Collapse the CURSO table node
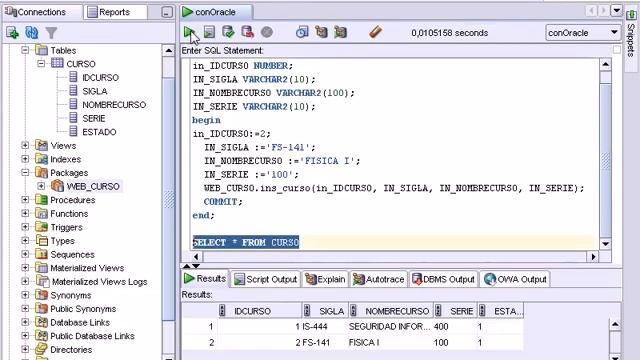640x360 pixels. [x=41, y=64]
